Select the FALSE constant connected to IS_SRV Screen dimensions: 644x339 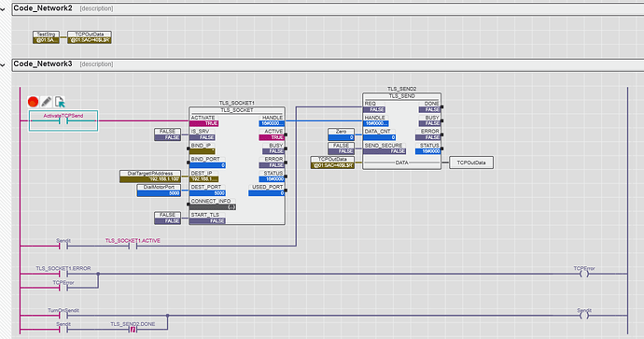pos(168,134)
